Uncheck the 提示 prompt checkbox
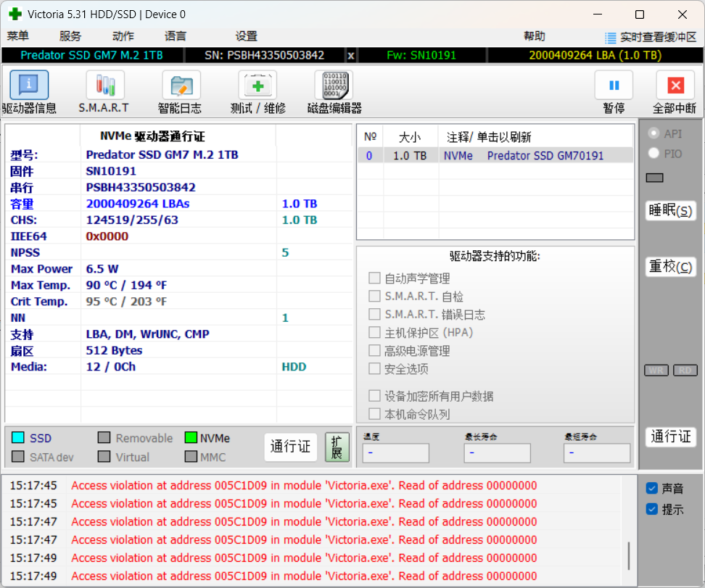Image resolution: width=705 pixels, height=588 pixels. (x=652, y=509)
